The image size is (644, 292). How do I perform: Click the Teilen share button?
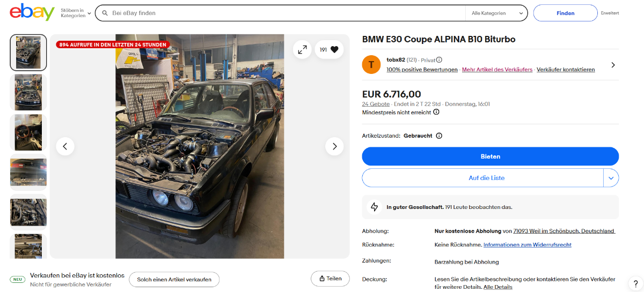tap(330, 279)
